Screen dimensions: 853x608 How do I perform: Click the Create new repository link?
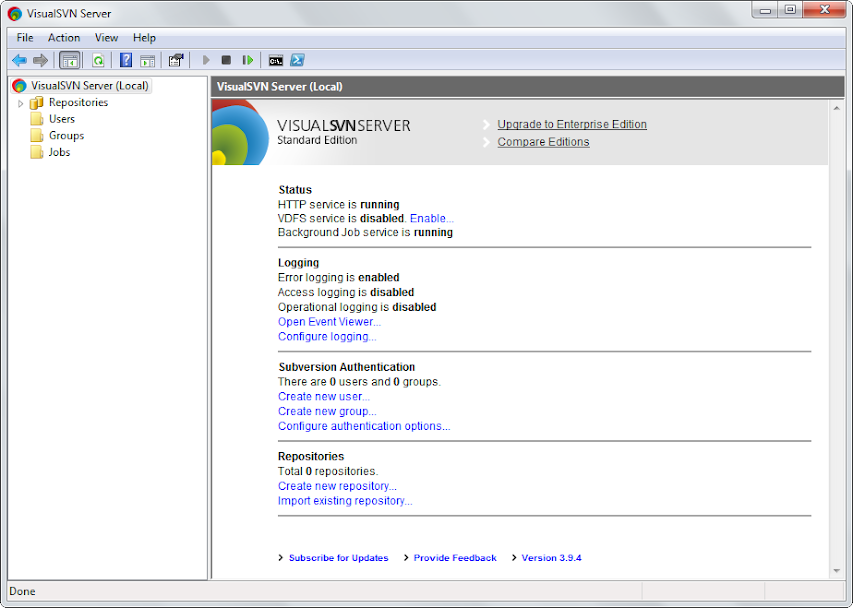pyautogui.click(x=336, y=486)
